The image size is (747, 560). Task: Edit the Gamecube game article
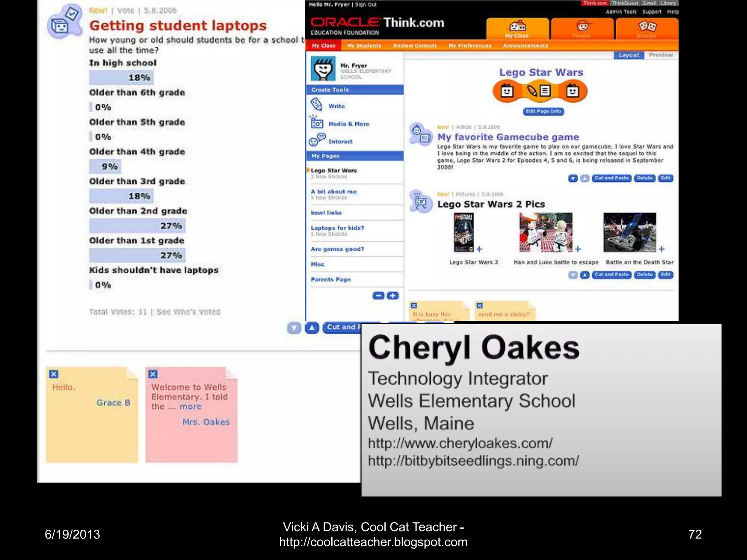pyautogui.click(x=666, y=178)
